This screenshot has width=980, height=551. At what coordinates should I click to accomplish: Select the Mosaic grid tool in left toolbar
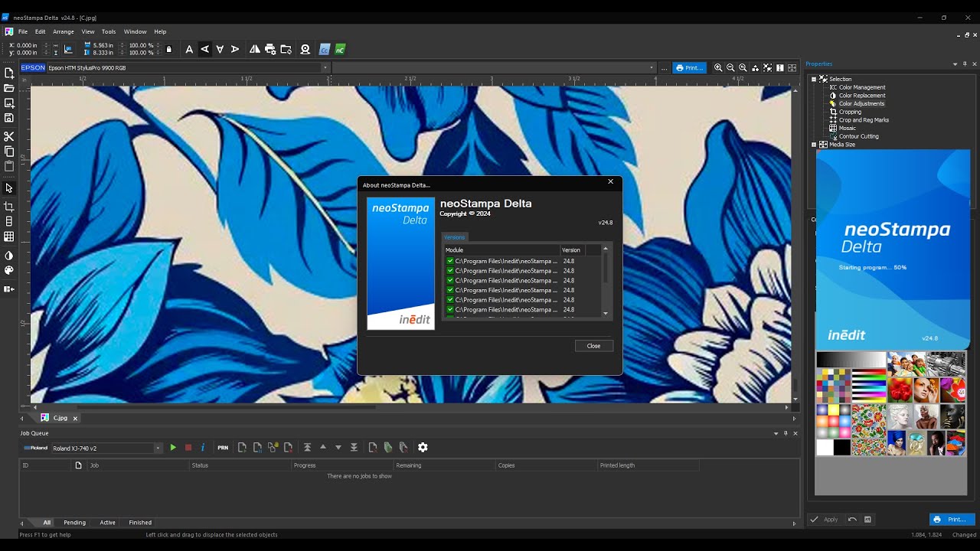[9, 237]
